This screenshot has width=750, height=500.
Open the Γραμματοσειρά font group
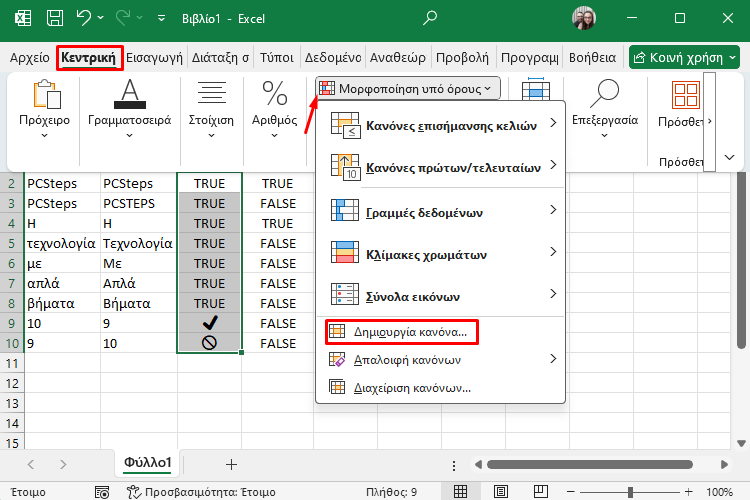[129, 110]
